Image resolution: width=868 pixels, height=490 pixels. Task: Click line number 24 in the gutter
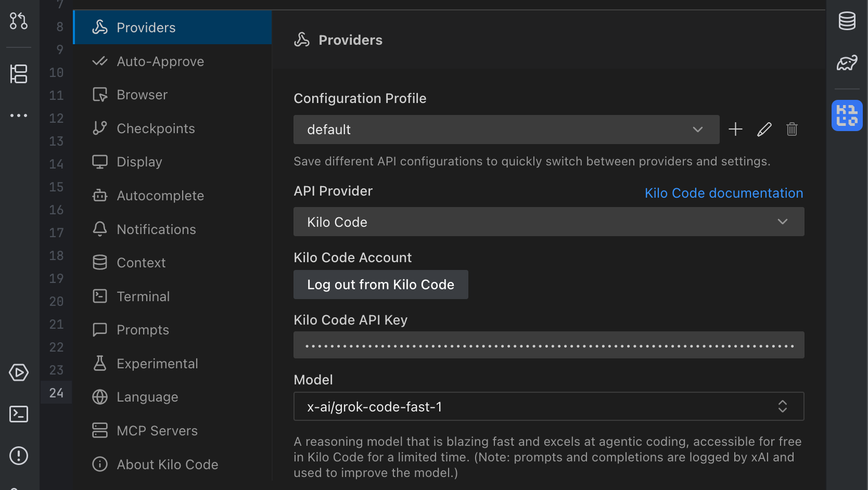[56, 393]
